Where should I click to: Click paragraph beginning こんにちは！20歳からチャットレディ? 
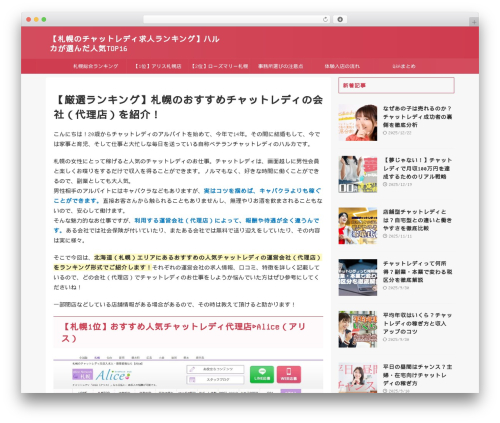tap(187, 139)
